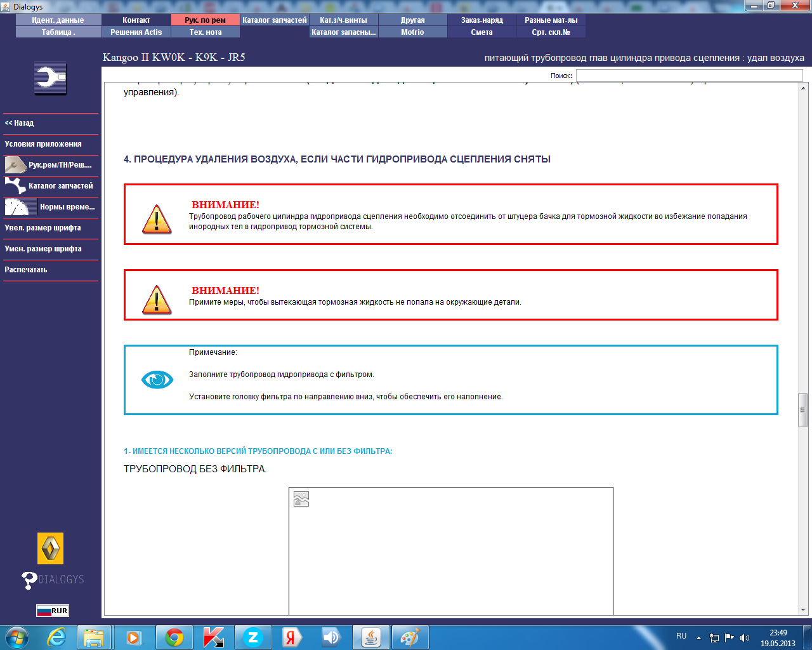Select the Рук. по рем tab
The image size is (812, 650).
point(206,20)
